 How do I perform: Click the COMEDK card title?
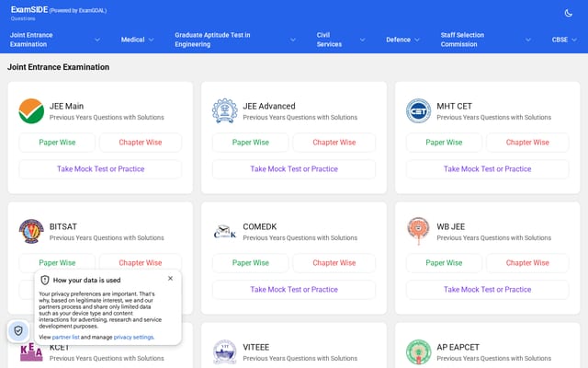pos(259,227)
